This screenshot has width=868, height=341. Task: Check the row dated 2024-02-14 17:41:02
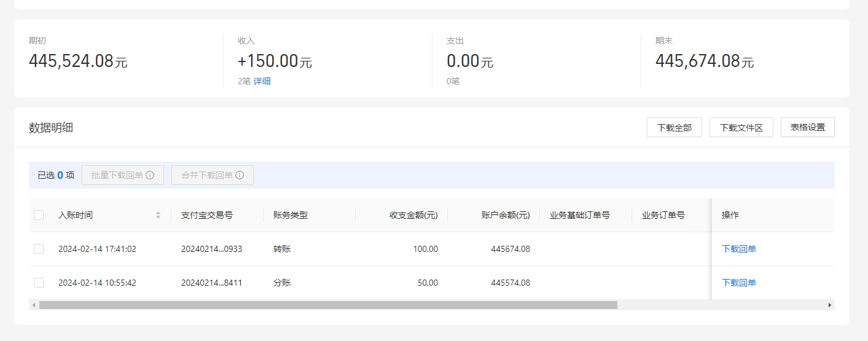coord(39,249)
